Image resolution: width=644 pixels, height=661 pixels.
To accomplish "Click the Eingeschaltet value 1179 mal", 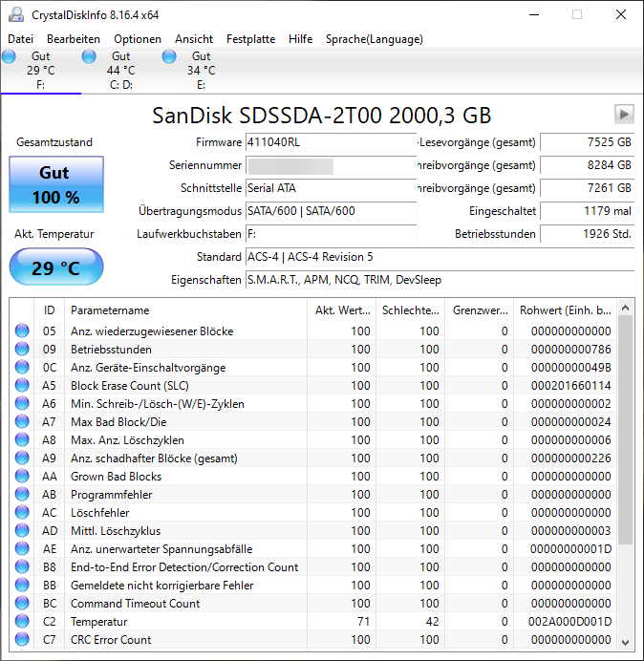I will [587, 211].
